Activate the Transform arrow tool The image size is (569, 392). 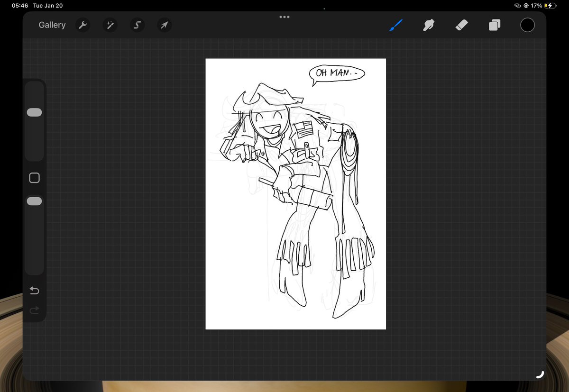[x=164, y=25]
